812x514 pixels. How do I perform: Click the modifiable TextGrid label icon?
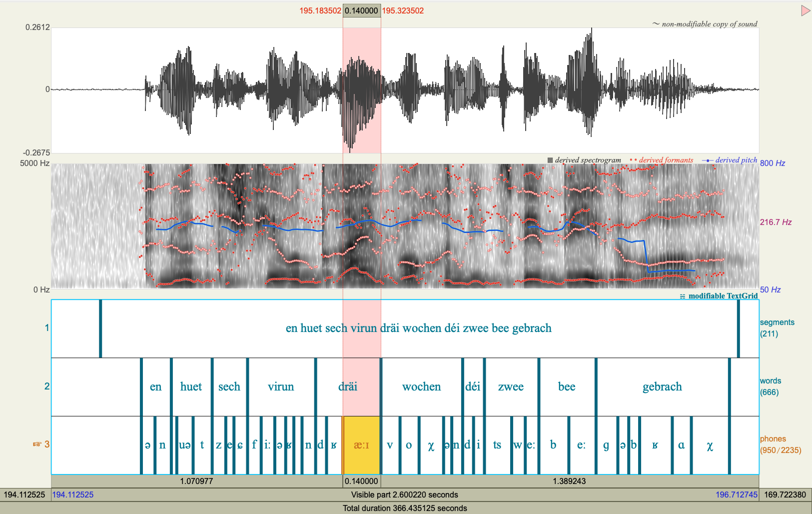click(x=682, y=296)
